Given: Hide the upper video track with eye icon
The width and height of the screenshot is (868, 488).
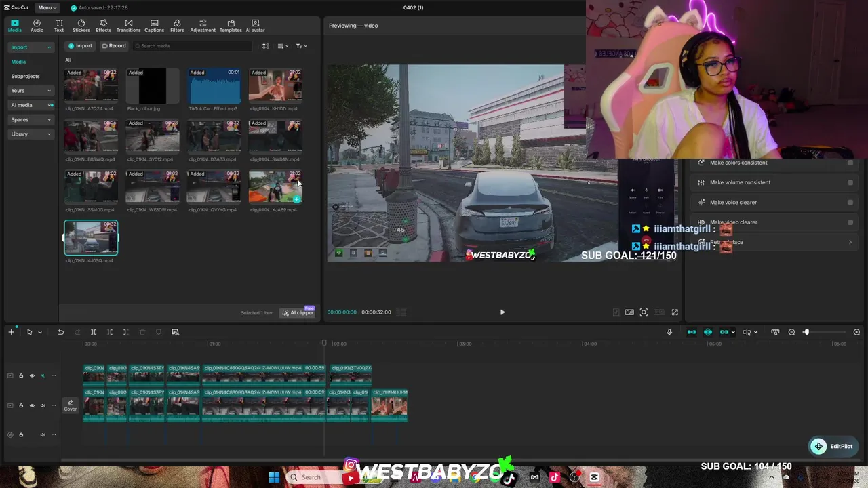Looking at the screenshot, I should click(x=32, y=375).
